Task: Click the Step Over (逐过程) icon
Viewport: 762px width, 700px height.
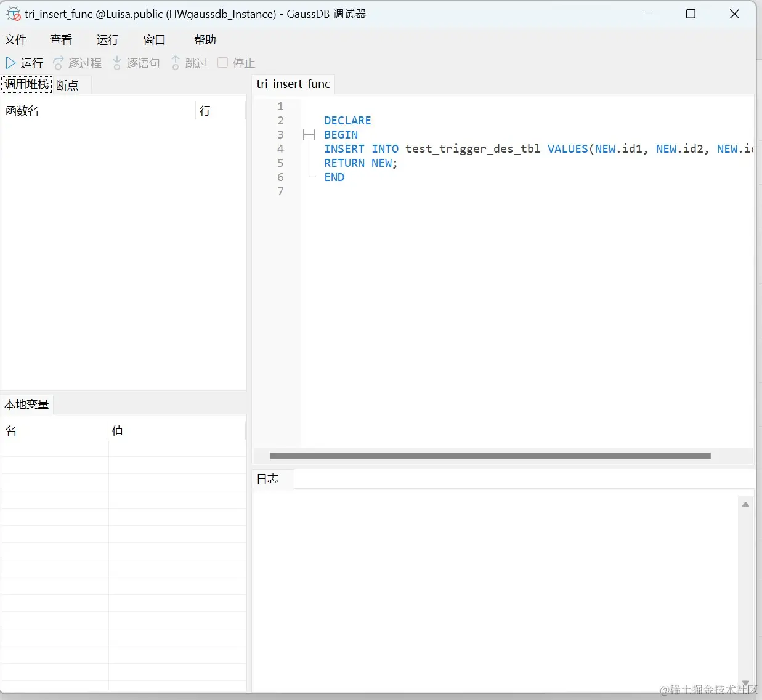Action: coord(59,63)
